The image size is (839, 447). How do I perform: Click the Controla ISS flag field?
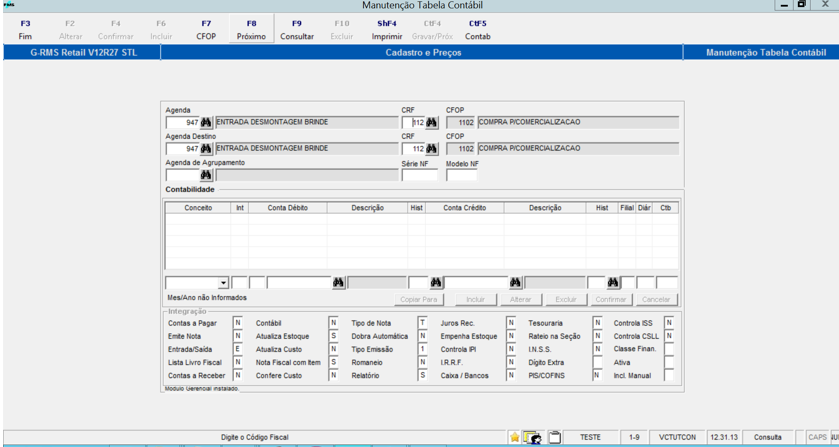(x=669, y=323)
